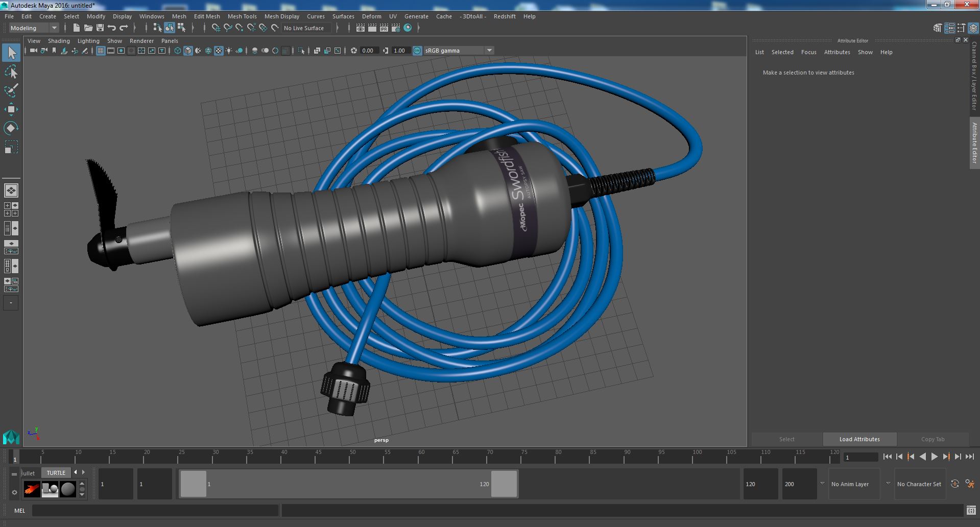Open the Edit Mesh menu
Screen dimensions: 980x527
point(207,16)
